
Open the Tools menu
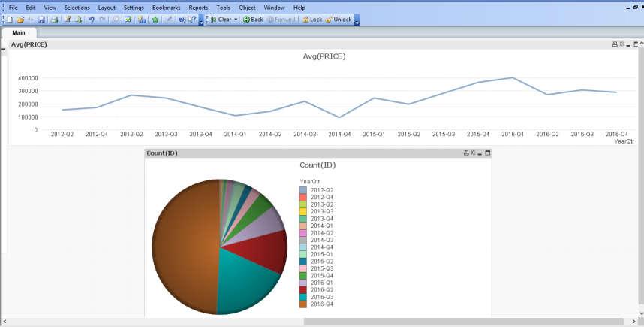point(224,8)
